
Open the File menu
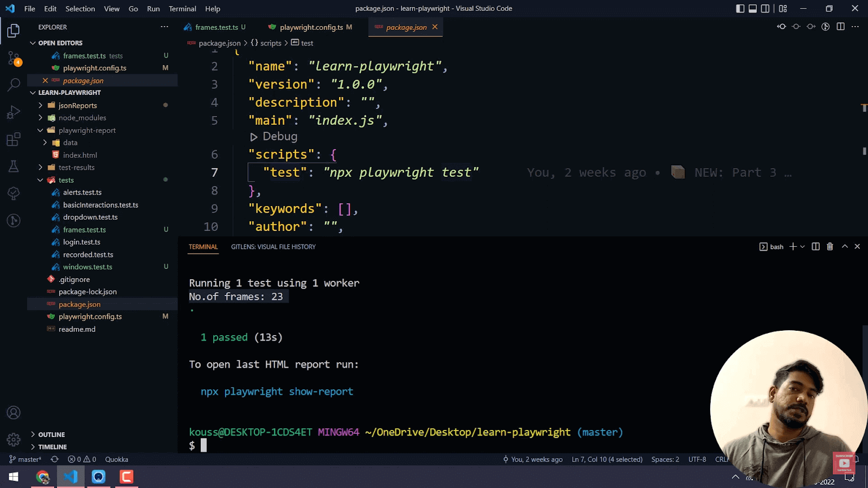[30, 9]
